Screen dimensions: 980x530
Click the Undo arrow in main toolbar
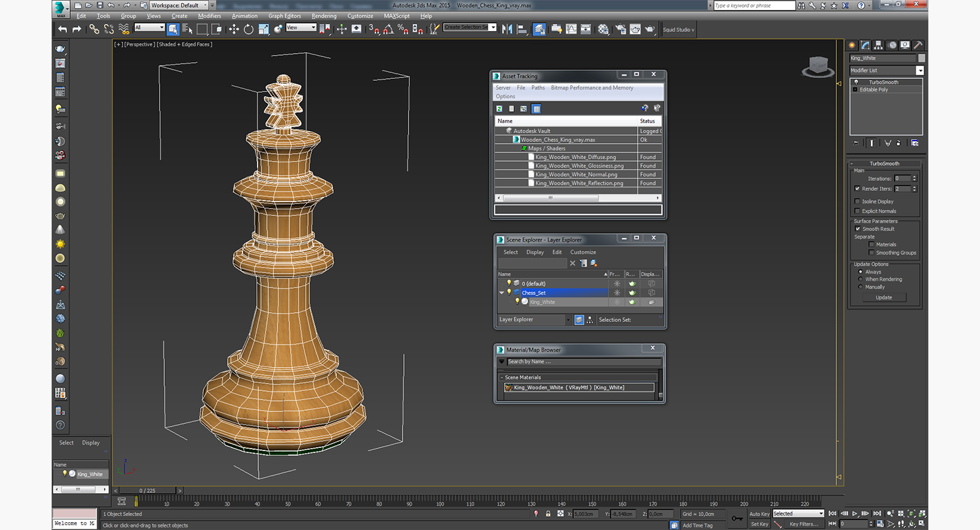coord(62,29)
